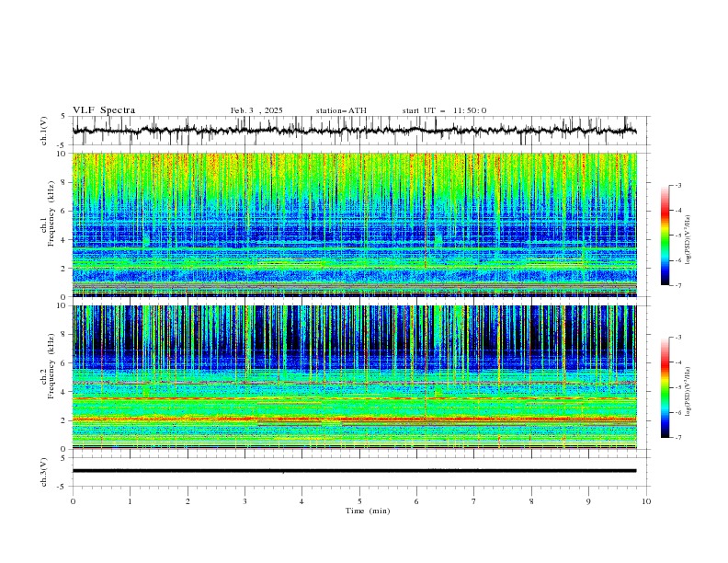The image size is (728, 563).
Task: Click time axis tick label '5'
Action: tap(359, 501)
